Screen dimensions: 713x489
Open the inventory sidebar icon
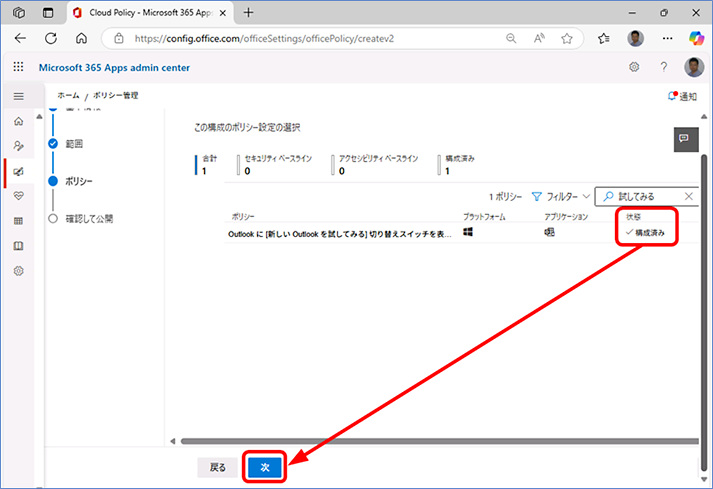pos(19,221)
